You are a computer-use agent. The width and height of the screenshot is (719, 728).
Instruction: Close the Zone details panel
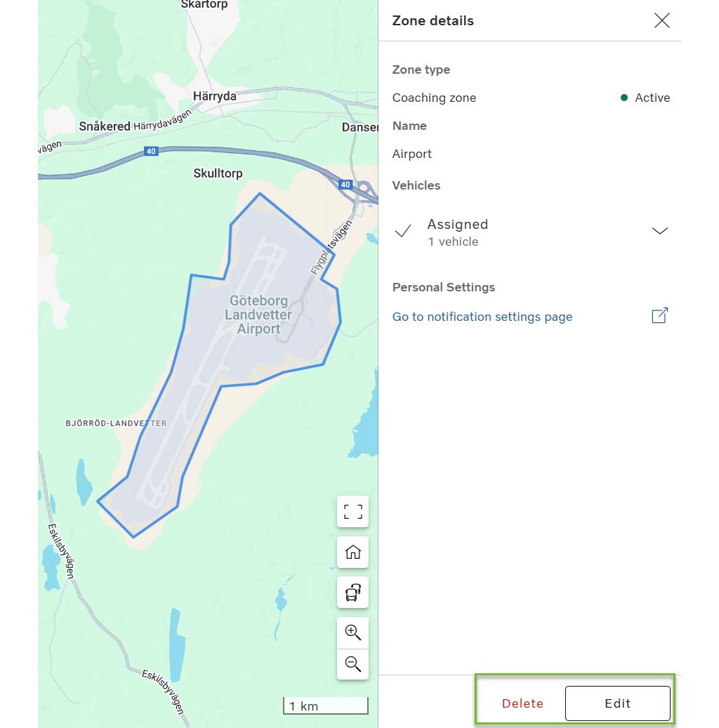pyautogui.click(x=661, y=20)
